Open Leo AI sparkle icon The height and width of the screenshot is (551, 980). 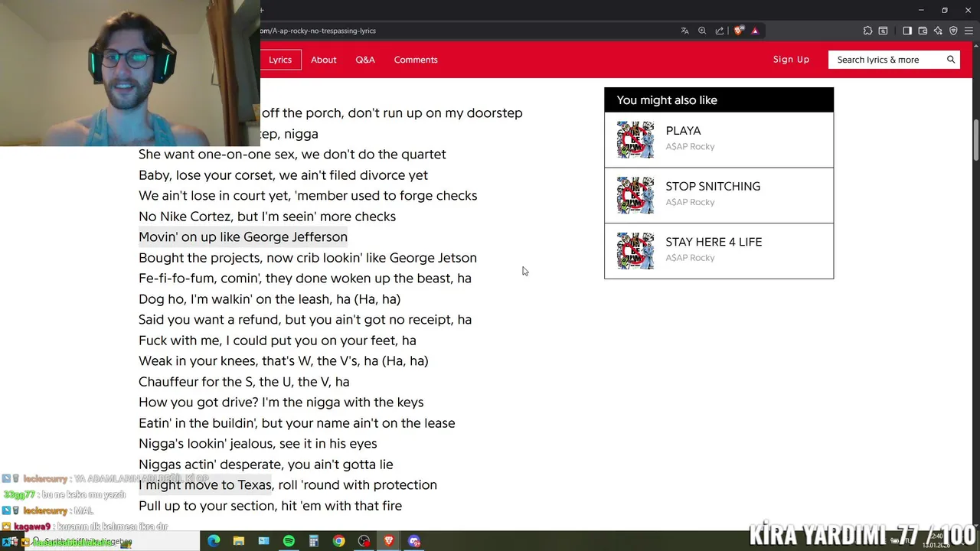click(x=938, y=31)
